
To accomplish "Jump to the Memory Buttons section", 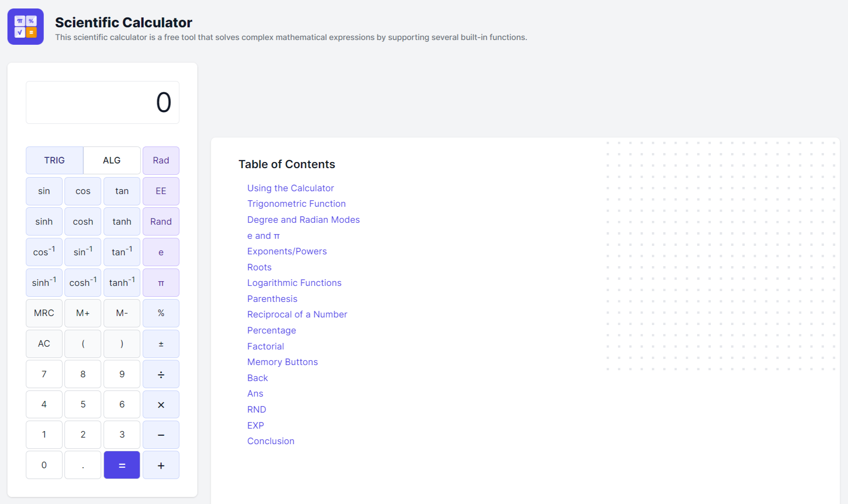I will pos(282,362).
